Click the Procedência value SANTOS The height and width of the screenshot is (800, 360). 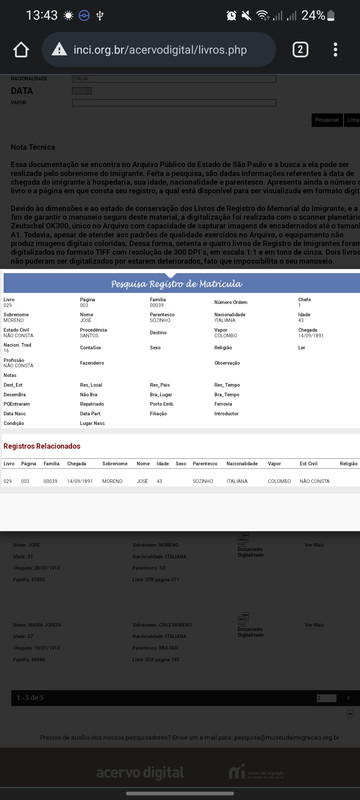pos(89,336)
